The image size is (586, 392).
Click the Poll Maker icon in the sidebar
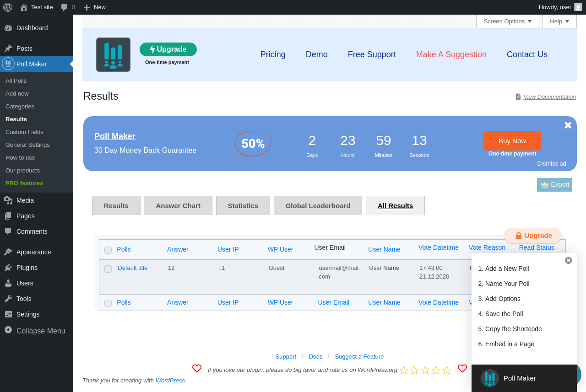click(x=8, y=64)
